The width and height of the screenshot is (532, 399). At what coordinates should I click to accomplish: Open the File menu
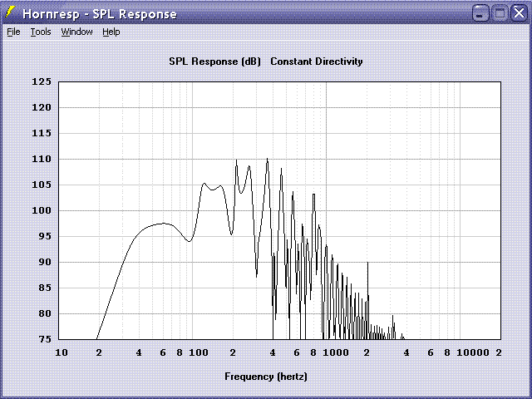point(13,32)
